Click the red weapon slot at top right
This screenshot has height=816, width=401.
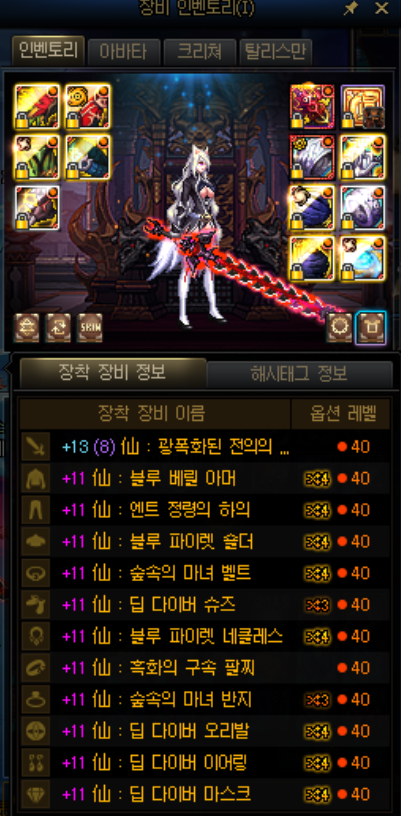(312, 107)
